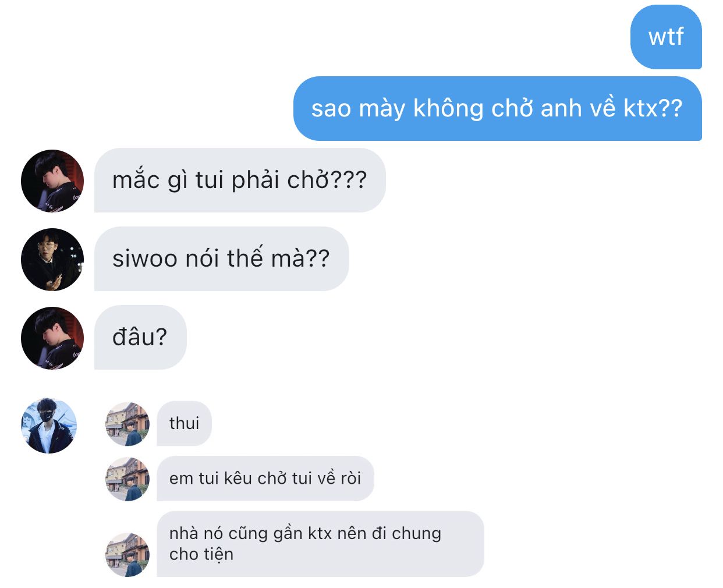This screenshot has height=588, width=723.
Task: Click the blue 'wtf' message bubble
Action: click(666, 37)
